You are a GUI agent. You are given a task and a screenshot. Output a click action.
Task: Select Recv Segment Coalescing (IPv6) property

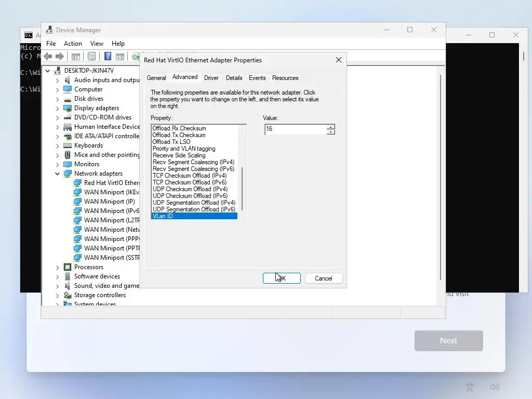pyautogui.click(x=193, y=169)
